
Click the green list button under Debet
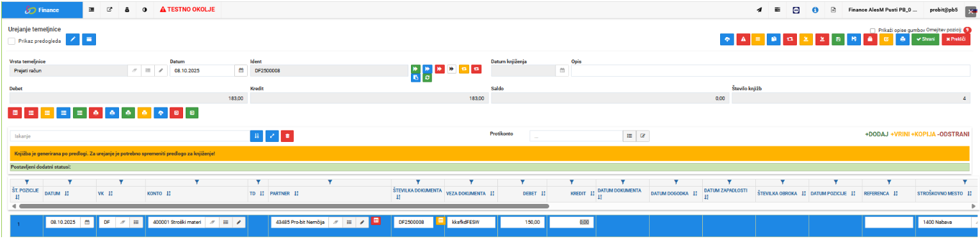point(79,113)
